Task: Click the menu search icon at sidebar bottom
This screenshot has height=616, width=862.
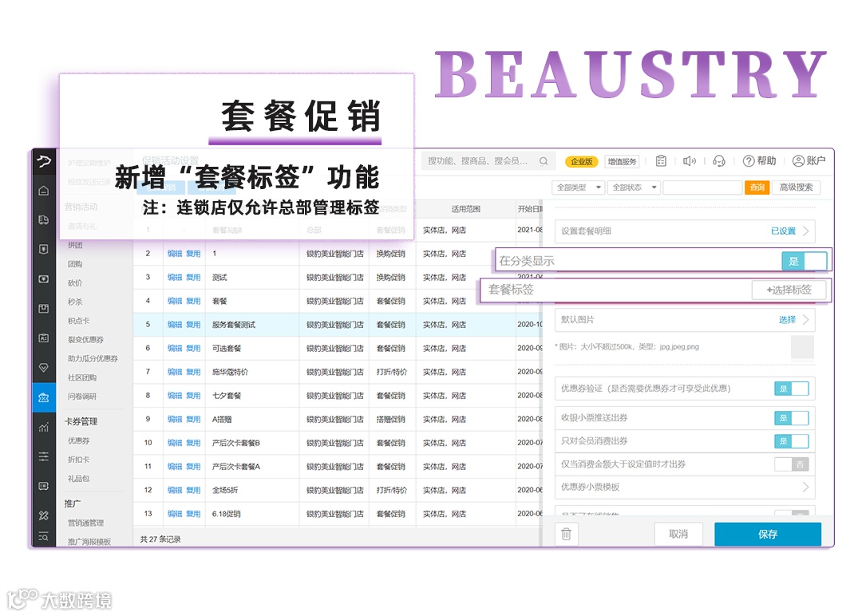Action: click(x=43, y=536)
